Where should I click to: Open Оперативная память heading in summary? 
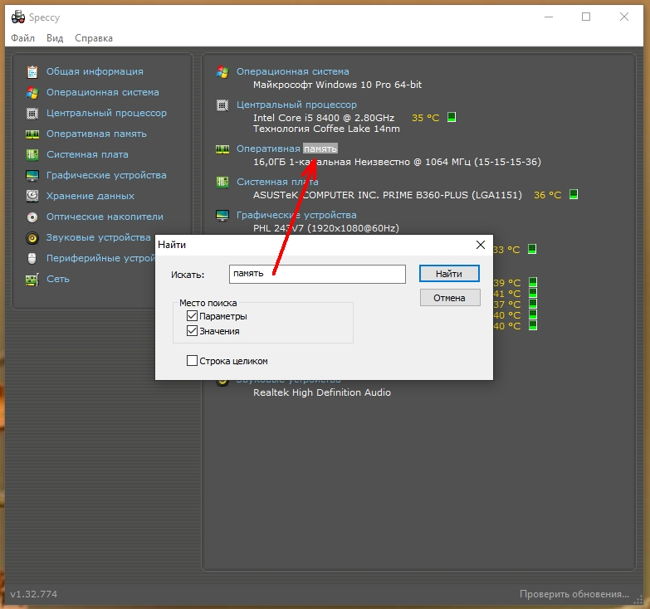[287, 149]
